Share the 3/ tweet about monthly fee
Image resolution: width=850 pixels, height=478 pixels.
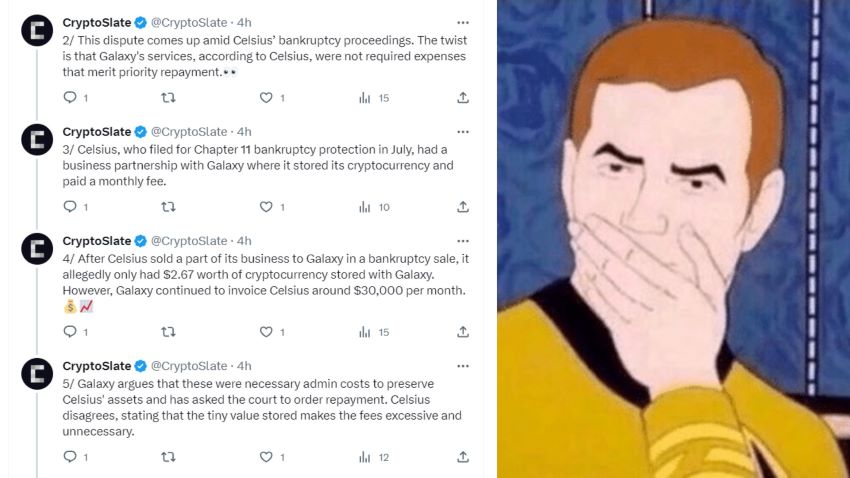point(462,207)
